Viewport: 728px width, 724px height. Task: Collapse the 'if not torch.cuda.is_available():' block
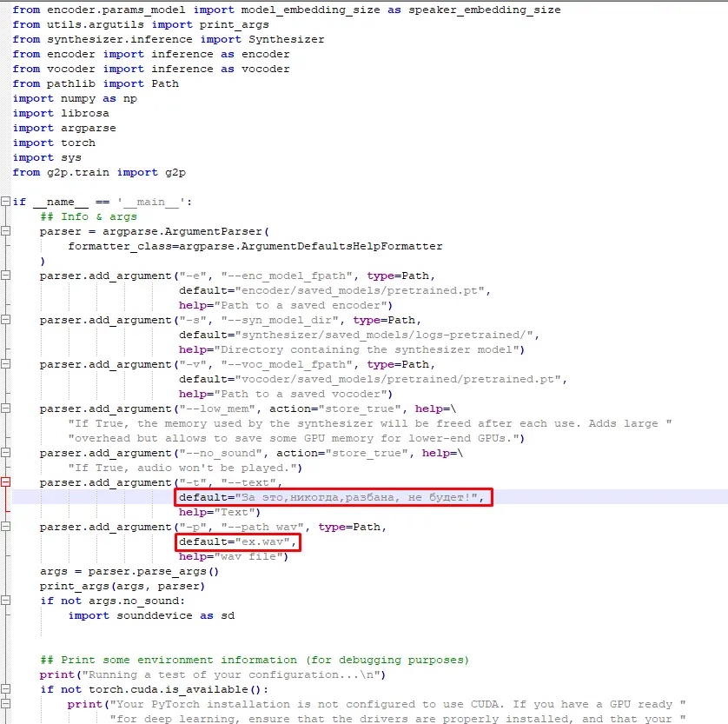pyautogui.click(x=5, y=689)
